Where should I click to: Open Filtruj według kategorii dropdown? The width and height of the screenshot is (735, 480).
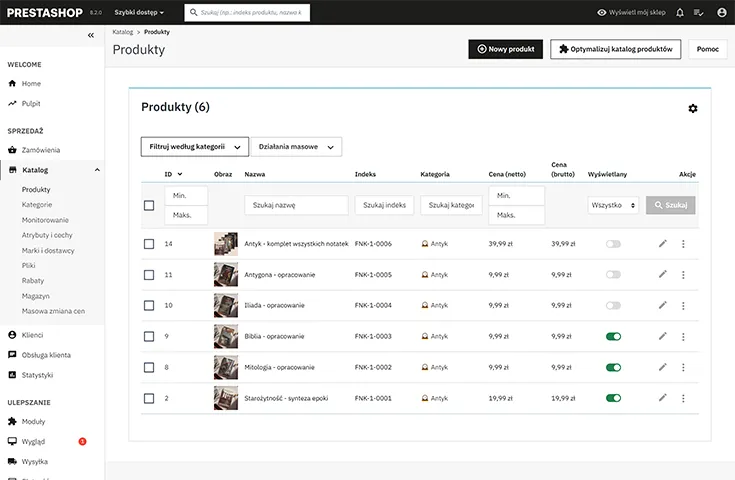pyautogui.click(x=195, y=147)
